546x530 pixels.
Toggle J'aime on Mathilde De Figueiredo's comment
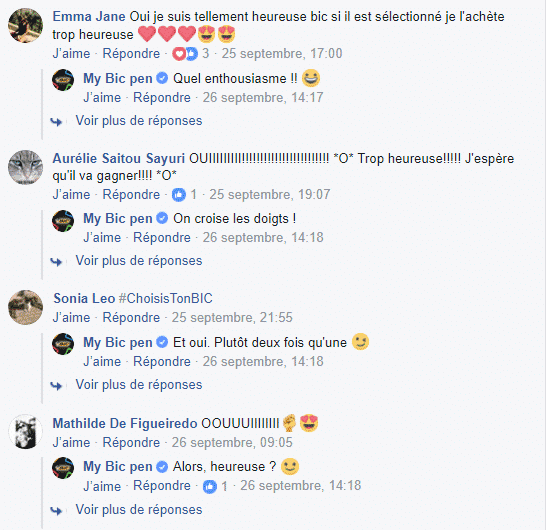tap(71, 443)
